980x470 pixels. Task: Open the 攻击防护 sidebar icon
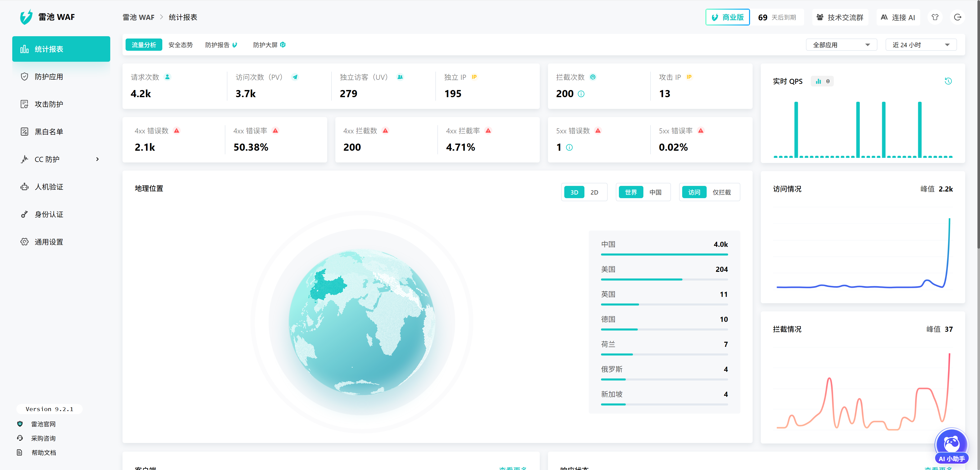(x=24, y=104)
